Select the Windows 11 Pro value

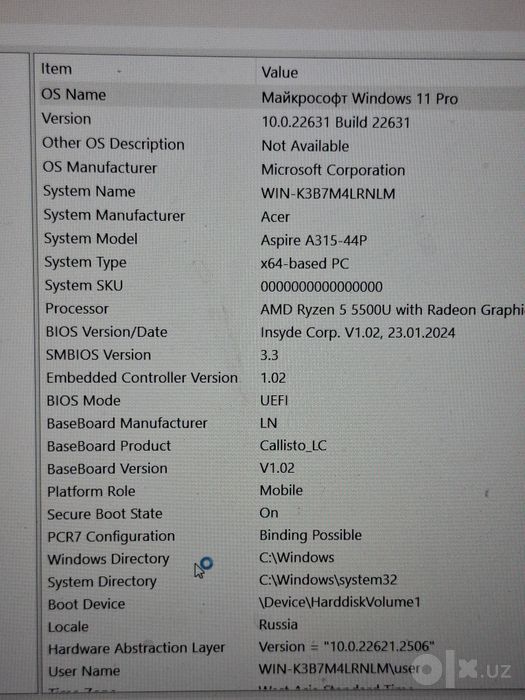coord(359,98)
